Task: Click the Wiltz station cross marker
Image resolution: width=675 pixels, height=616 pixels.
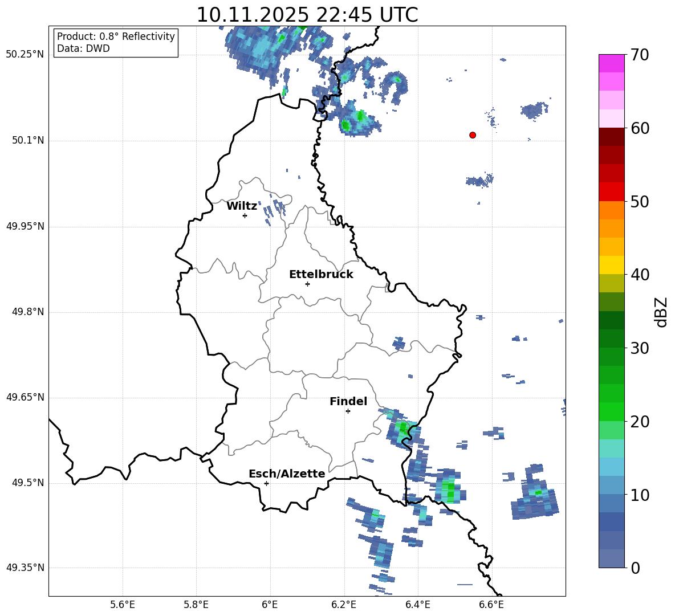Action: (245, 215)
